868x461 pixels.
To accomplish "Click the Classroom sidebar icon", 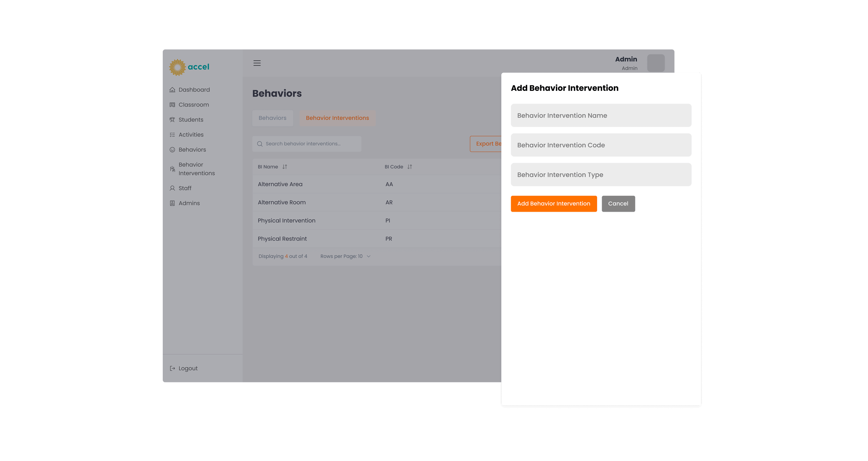I will (x=172, y=105).
